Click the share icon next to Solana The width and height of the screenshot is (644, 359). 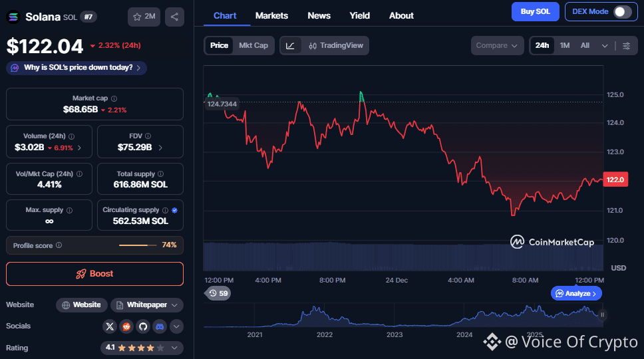pyautogui.click(x=174, y=17)
